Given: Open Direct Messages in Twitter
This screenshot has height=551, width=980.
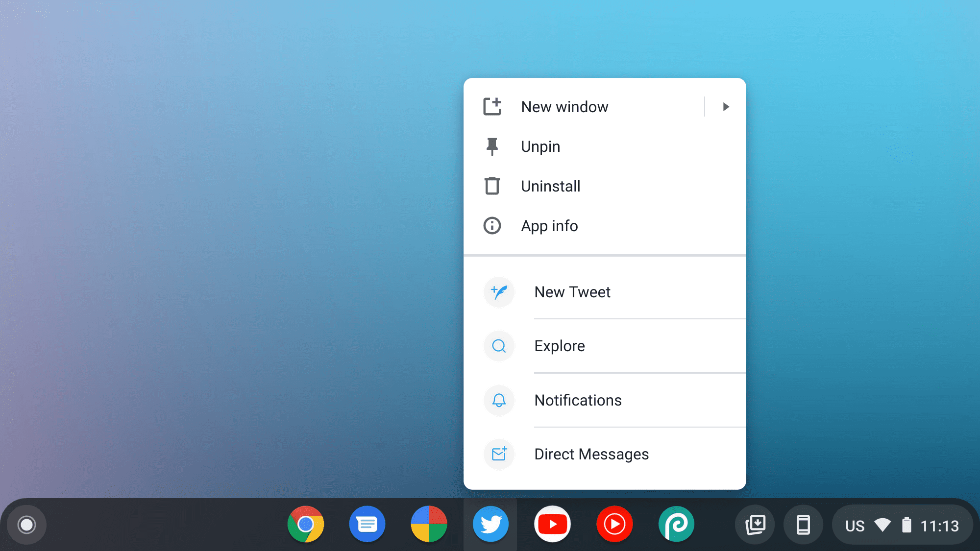Looking at the screenshot, I should (591, 454).
